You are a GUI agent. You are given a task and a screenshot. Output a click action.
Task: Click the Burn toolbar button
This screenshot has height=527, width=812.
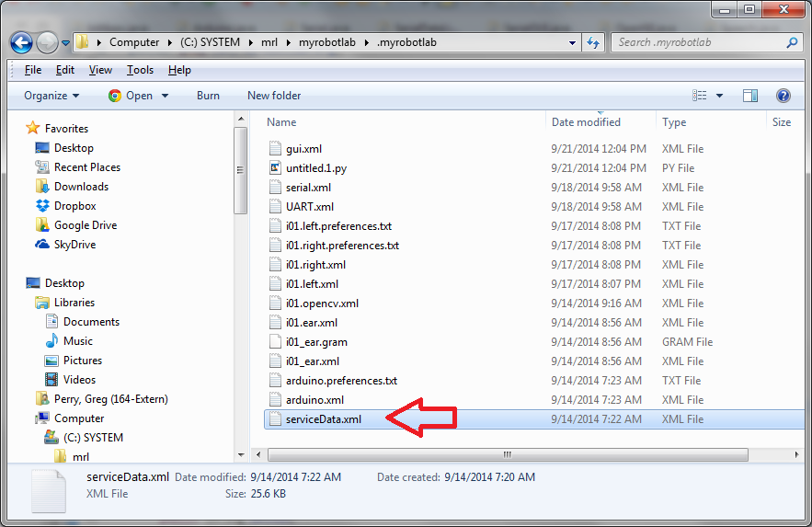[208, 96]
